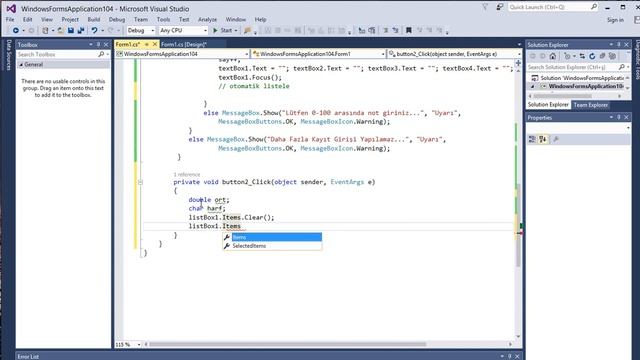This screenshot has width=640, height=360.
Task: Open the Any CPU platform dropdown
Action: [205, 31]
